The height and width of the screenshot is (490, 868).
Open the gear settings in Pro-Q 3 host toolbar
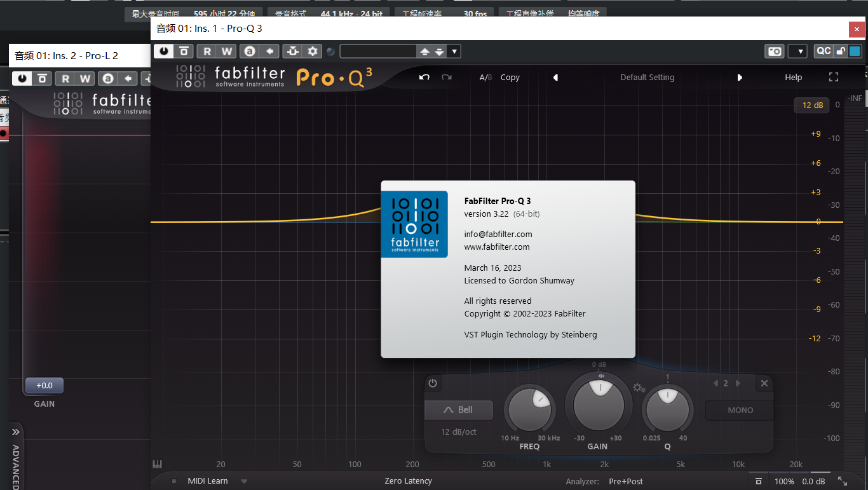[313, 51]
